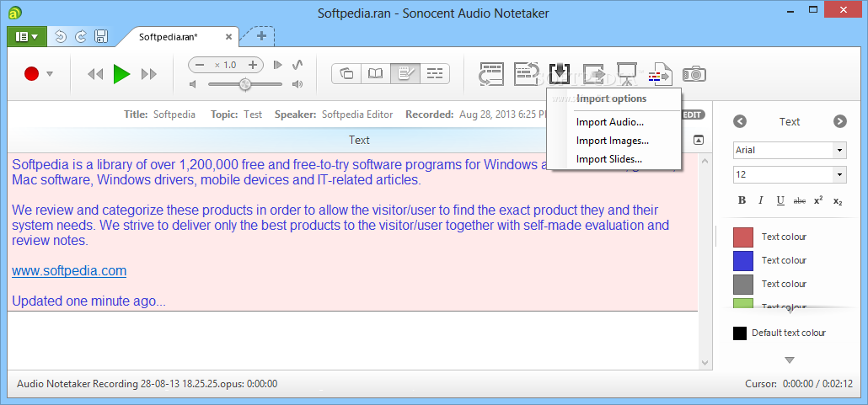
Task: Toggle Underline formatting
Action: click(x=780, y=200)
